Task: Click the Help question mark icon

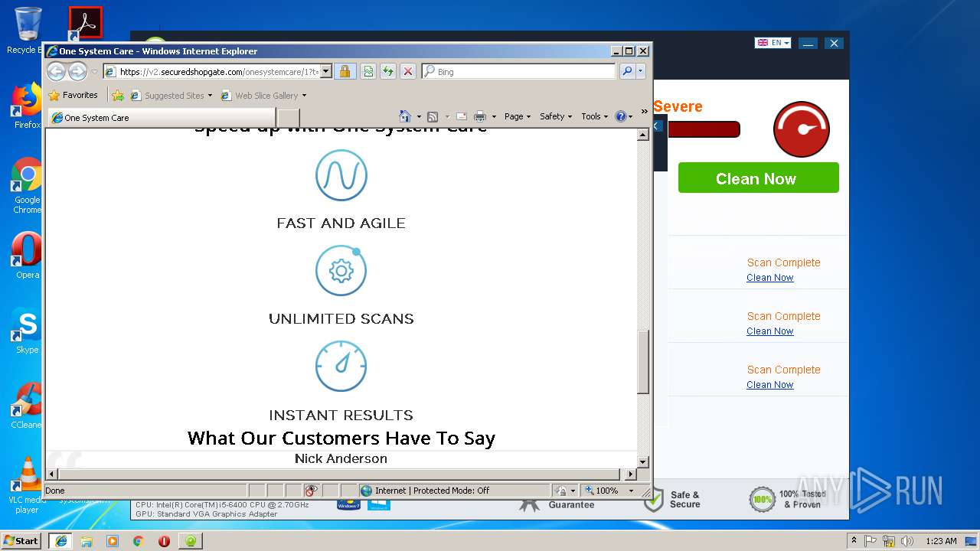Action: coord(621,116)
